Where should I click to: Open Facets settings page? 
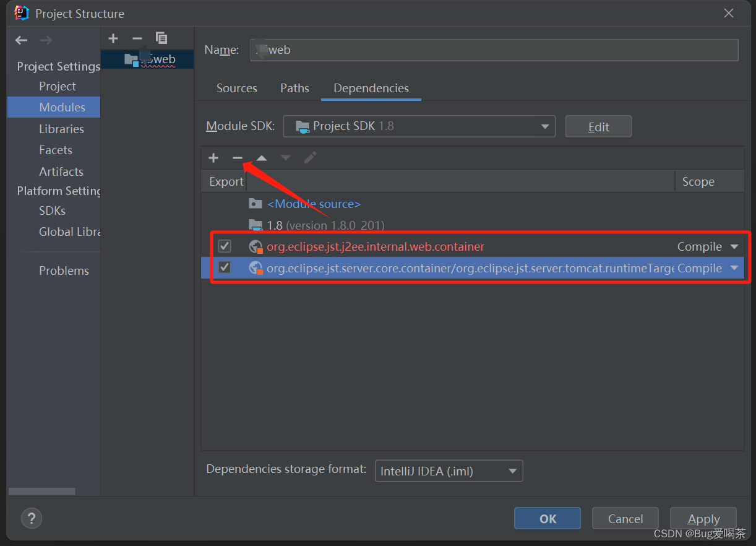[56, 150]
